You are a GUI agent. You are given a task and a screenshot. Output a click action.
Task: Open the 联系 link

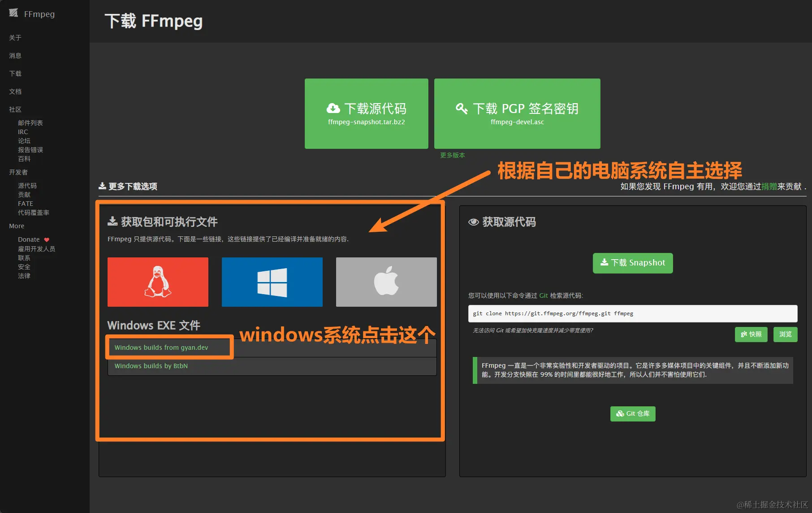pos(24,258)
